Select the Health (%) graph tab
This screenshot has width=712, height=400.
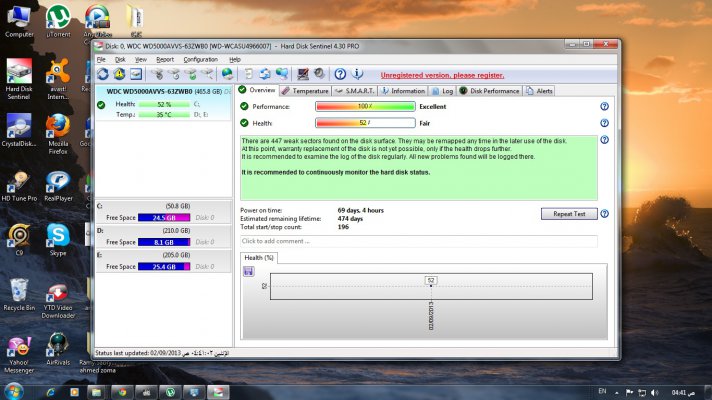click(x=259, y=257)
